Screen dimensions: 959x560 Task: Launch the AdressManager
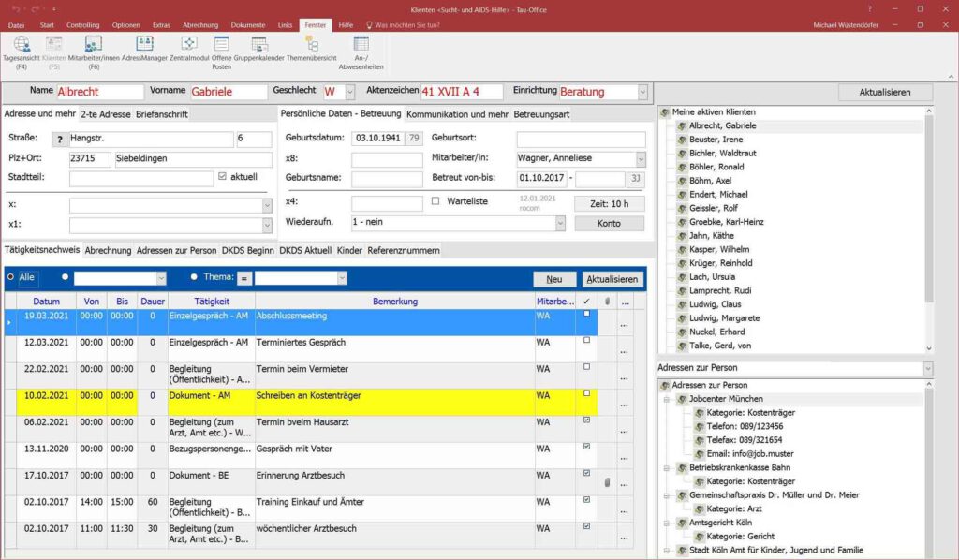144,49
